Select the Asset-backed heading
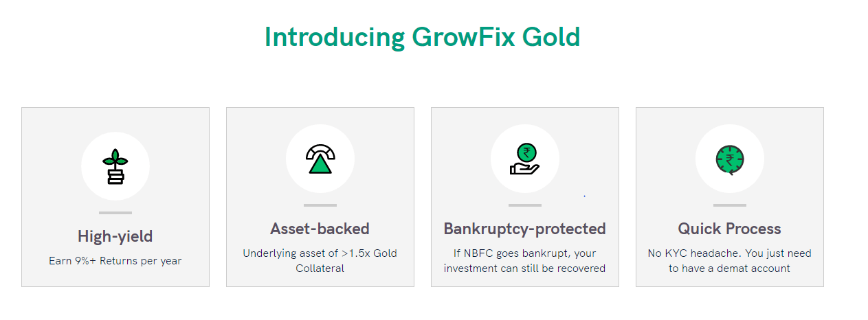The width and height of the screenshot is (868, 320). click(x=320, y=229)
